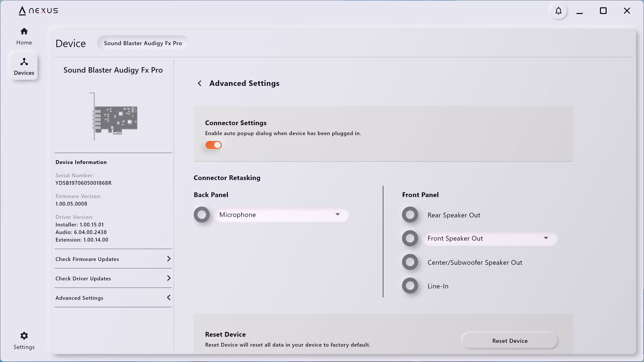This screenshot has width=644, height=362.
Task: Click the back arrow beside Advanced Settings
Action: pyautogui.click(x=200, y=83)
